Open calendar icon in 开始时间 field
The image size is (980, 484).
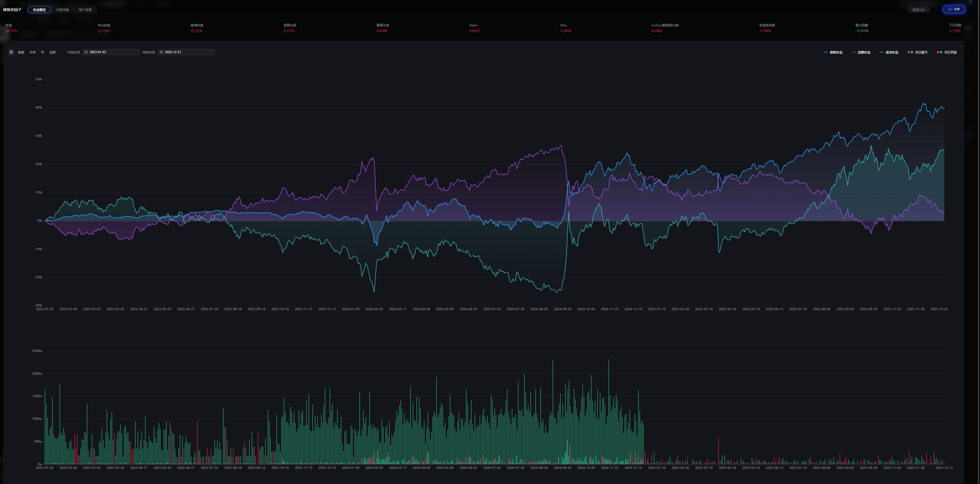(x=86, y=52)
